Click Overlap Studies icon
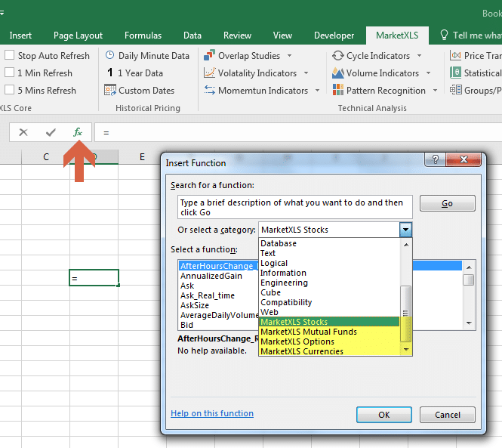The height and width of the screenshot is (448, 502). tap(209, 55)
